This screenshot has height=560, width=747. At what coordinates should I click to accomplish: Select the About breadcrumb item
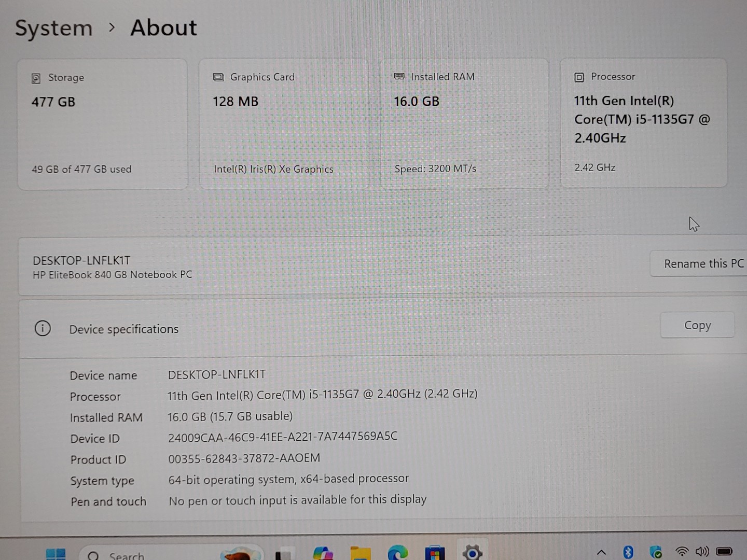[163, 28]
